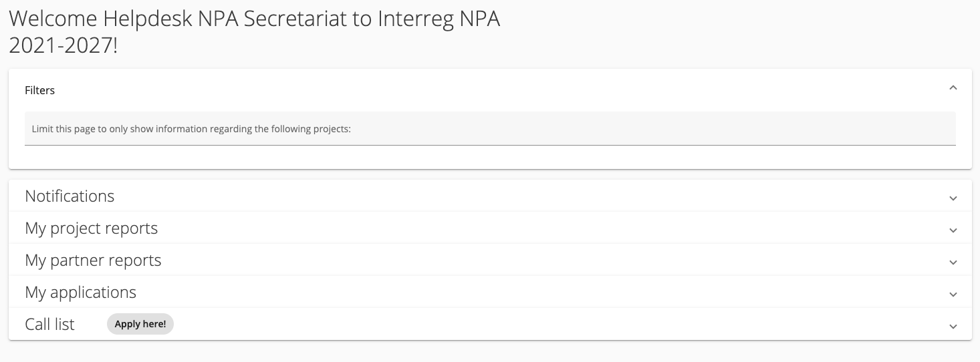This screenshot has width=980, height=362.
Task: Select the My applications section heading
Action: pyautogui.click(x=80, y=293)
